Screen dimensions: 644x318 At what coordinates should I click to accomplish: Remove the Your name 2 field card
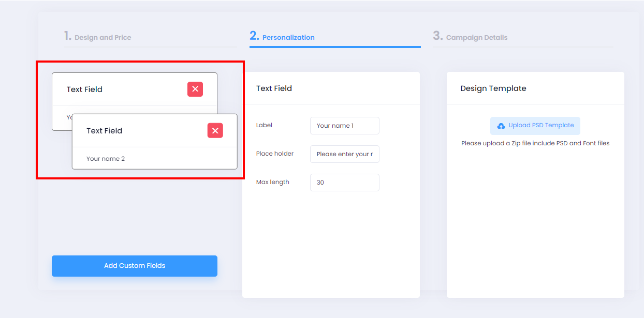(215, 130)
